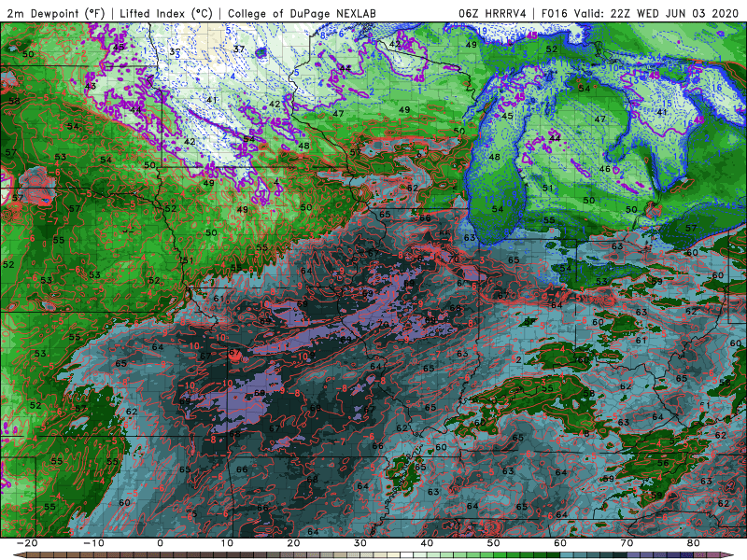Click the 30 label on the color scale
The height and width of the screenshot is (560, 747).
[360, 543]
